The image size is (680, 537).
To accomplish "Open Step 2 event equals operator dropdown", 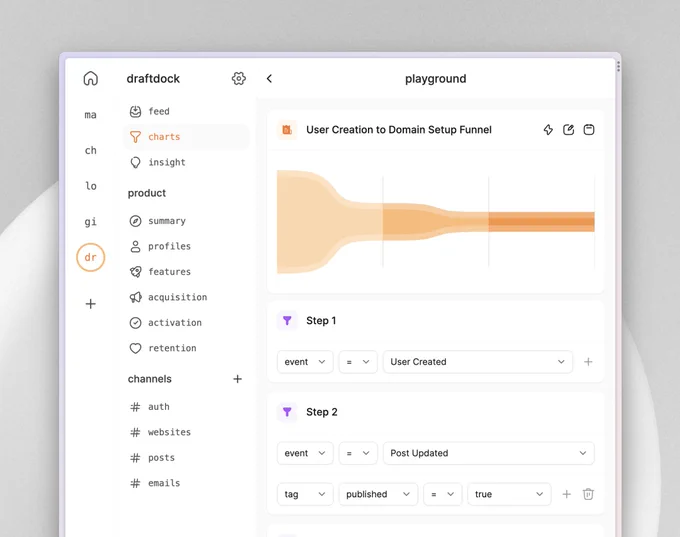I will (x=358, y=453).
